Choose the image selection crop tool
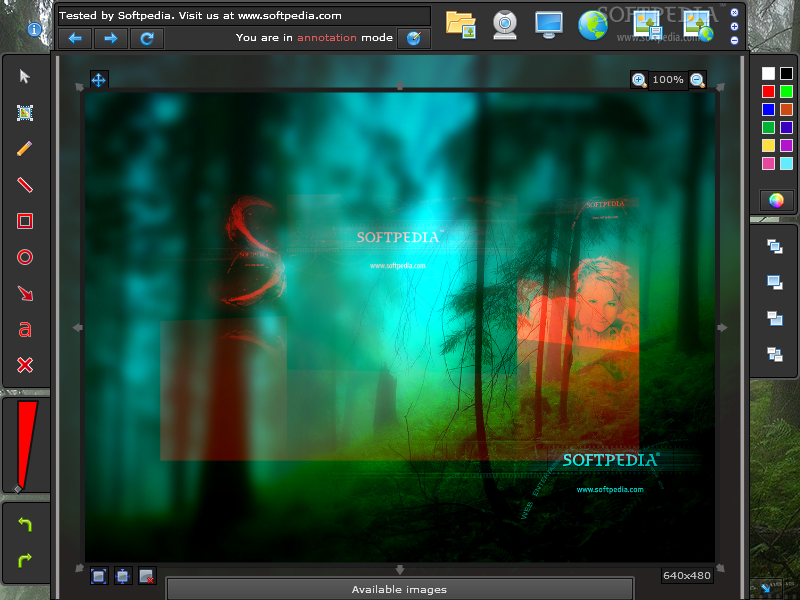The image size is (800, 600). click(24, 113)
